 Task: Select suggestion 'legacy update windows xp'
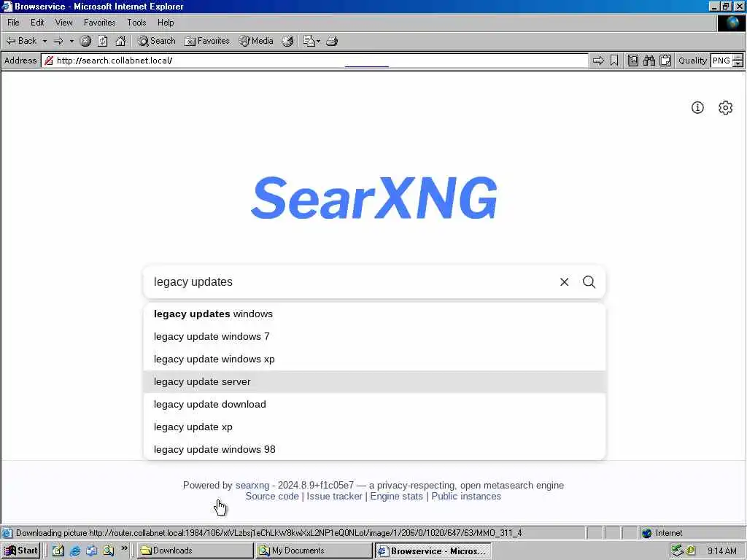[x=374, y=359]
